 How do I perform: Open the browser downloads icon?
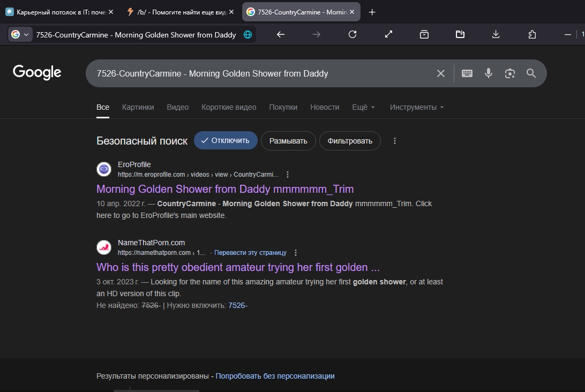coord(496,34)
